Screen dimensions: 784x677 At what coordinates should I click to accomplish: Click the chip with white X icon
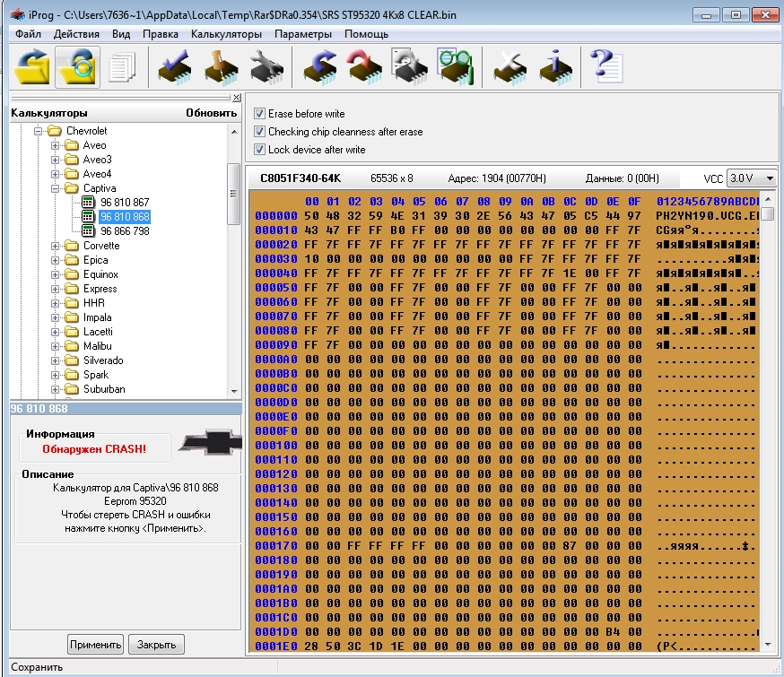pos(510,67)
